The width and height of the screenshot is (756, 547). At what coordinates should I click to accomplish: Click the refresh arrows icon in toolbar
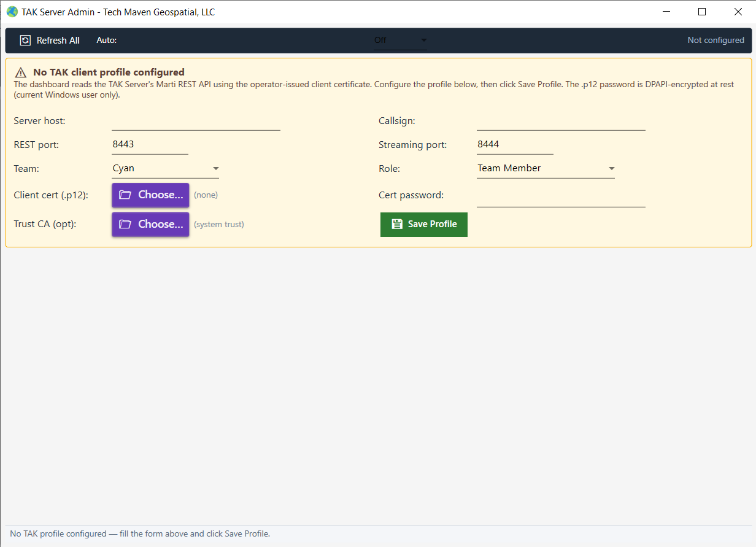click(25, 41)
